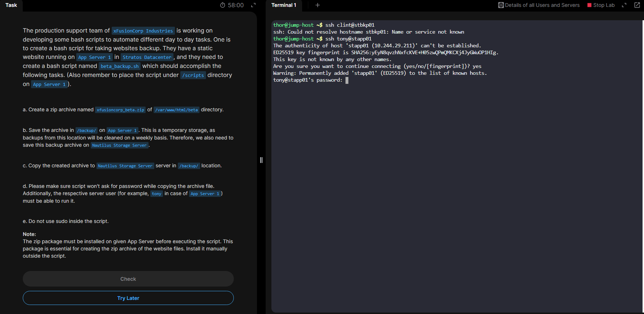The height and width of the screenshot is (314, 644).
Task: Select the /var/www/html/beta path label
Action: click(x=176, y=110)
